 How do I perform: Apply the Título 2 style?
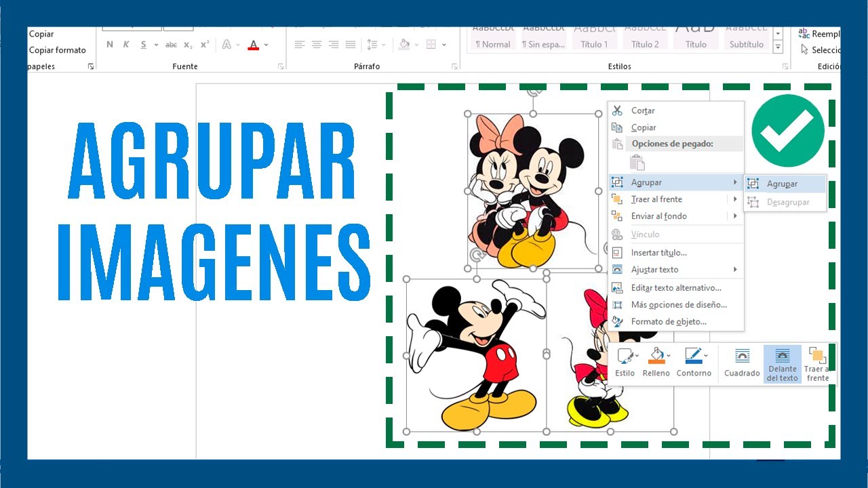[645, 39]
